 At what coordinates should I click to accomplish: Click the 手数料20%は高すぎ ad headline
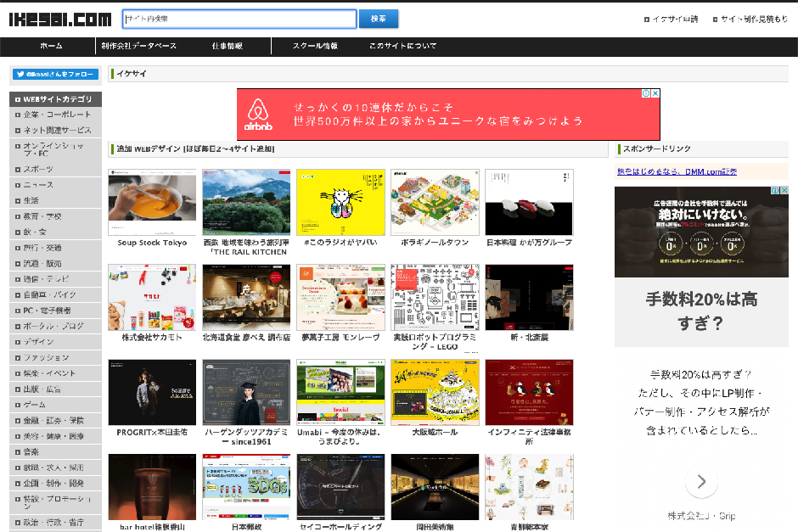click(701, 311)
